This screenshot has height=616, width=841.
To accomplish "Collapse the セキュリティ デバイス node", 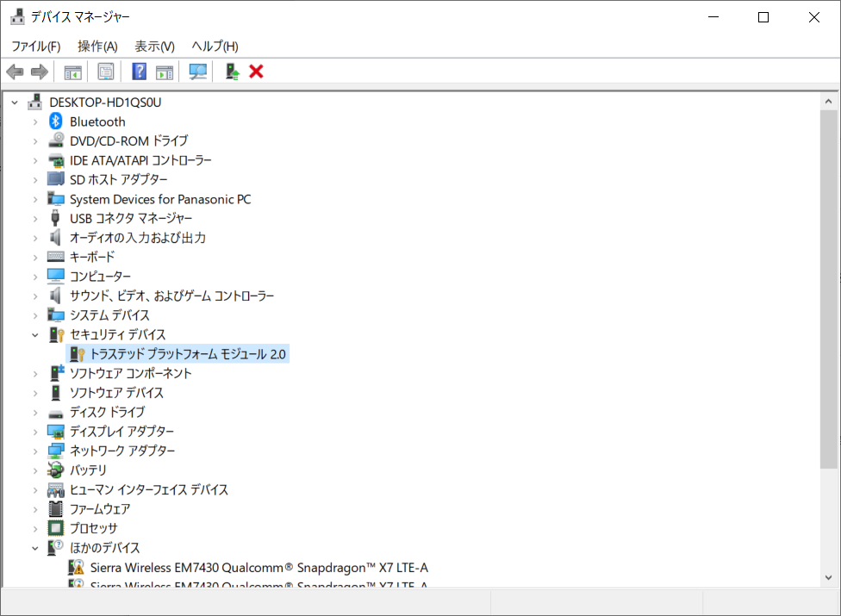I will pos(35,334).
